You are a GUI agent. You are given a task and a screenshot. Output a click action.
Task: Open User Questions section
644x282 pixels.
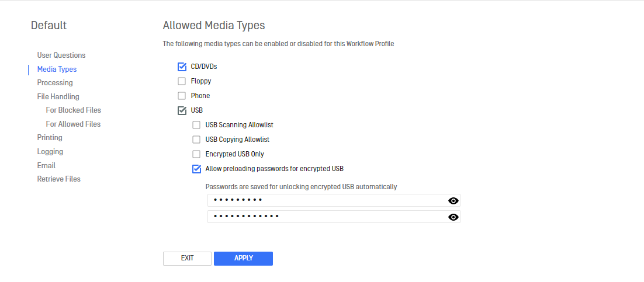(x=61, y=55)
